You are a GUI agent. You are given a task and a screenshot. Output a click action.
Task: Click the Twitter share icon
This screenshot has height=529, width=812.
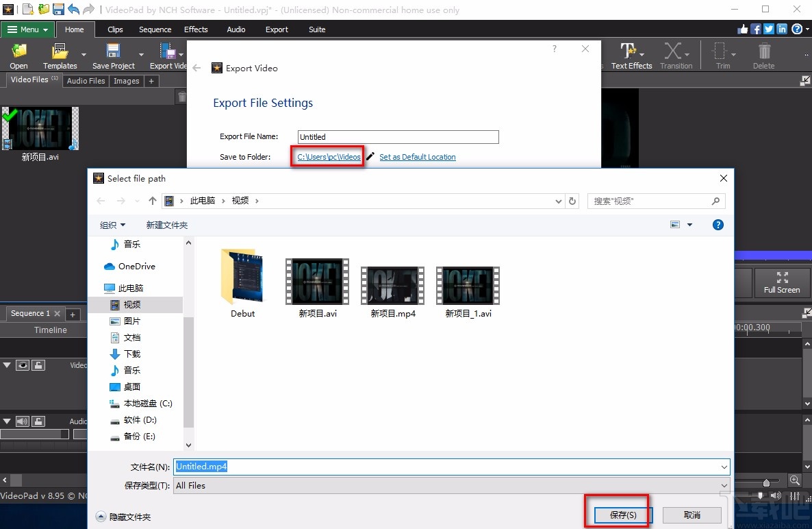tap(768, 29)
